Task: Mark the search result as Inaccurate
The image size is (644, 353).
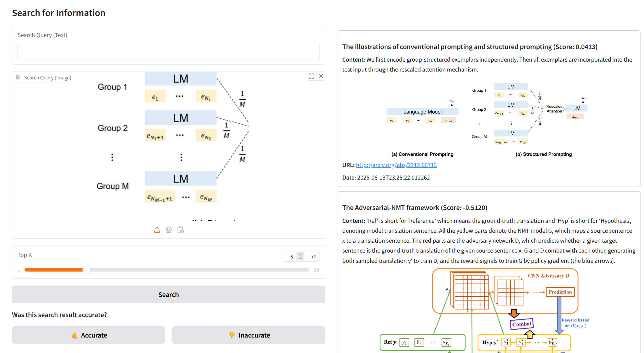Action: click(249, 335)
